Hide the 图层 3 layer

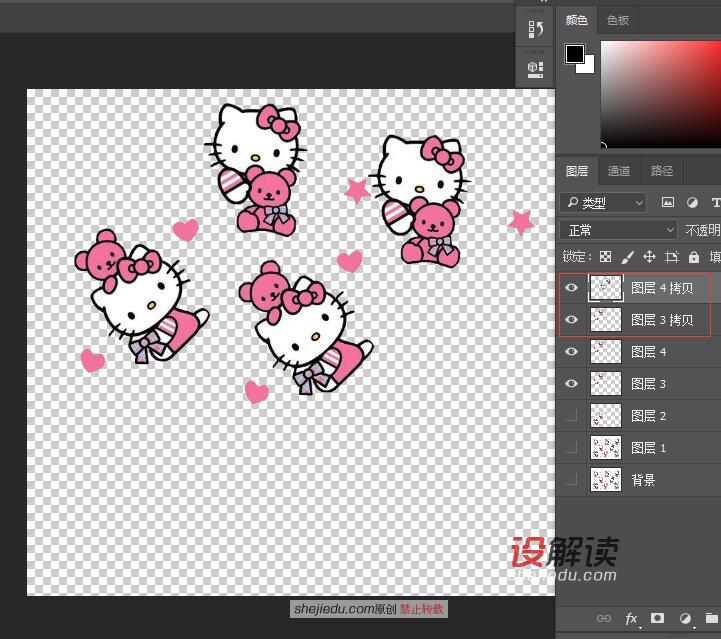(572, 384)
